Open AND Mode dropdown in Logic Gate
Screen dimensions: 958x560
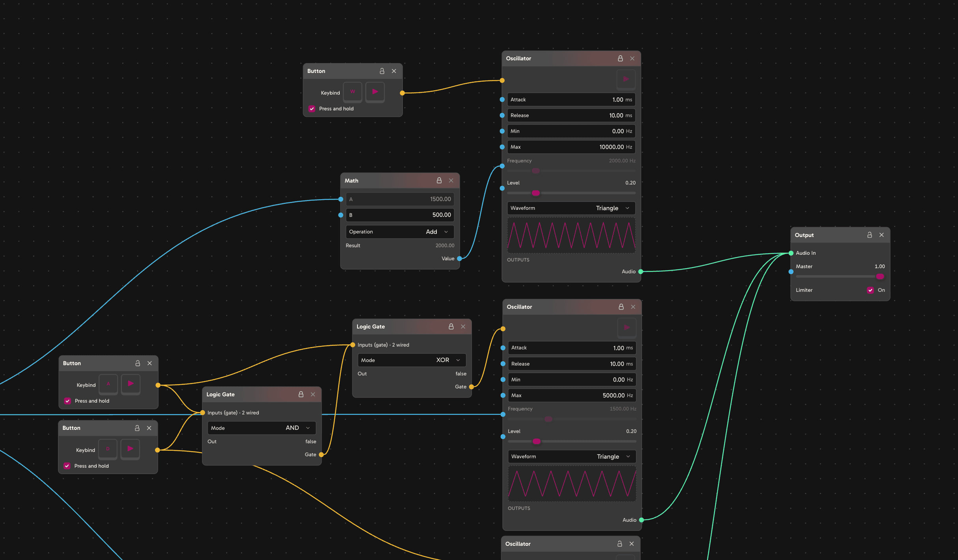point(262,428)
